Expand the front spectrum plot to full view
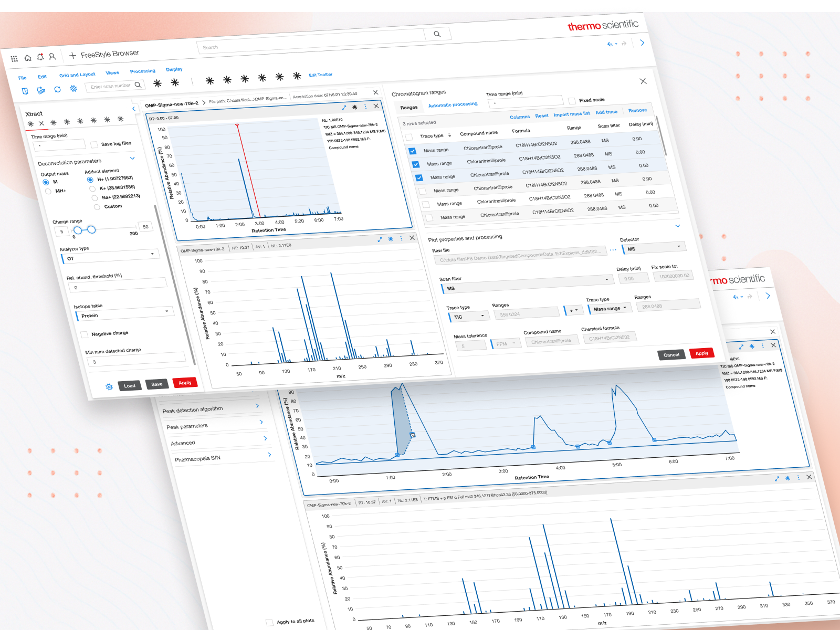 (x=380, y=239)
